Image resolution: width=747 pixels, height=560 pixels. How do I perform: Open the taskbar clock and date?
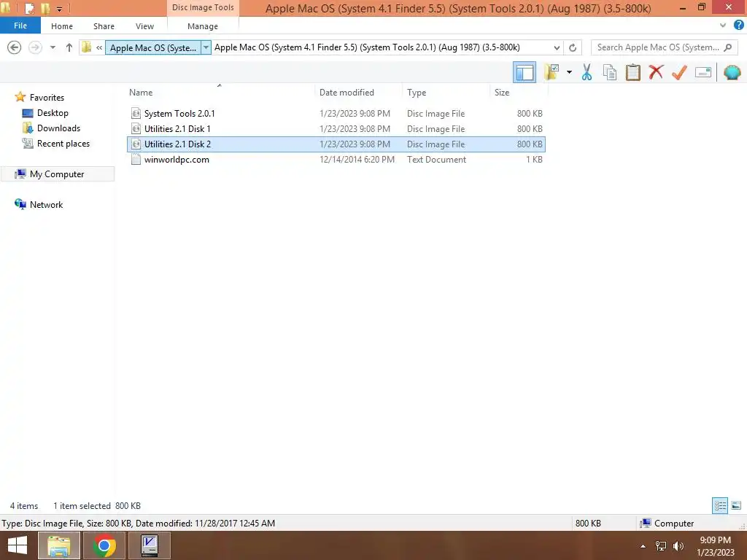pos(715,546)
